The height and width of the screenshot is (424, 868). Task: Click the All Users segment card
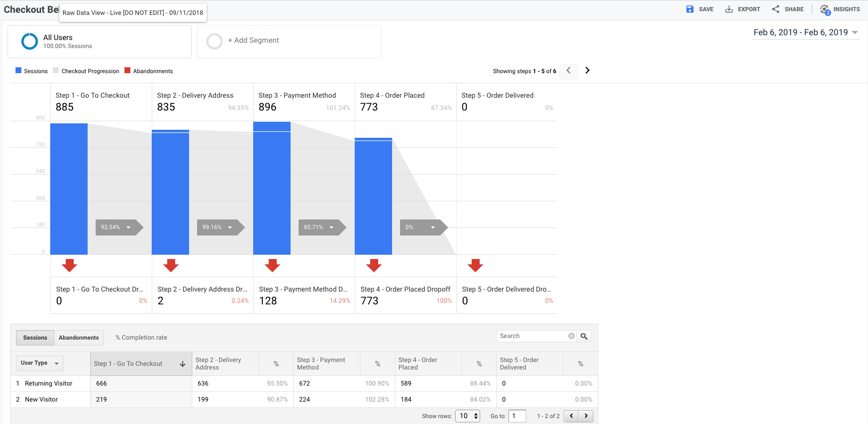99,42
